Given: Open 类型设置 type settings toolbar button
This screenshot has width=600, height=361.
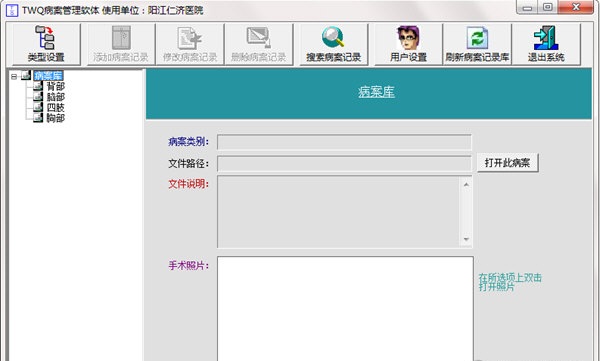Looking at the screenshot, I should pyautogui.click(x=46, y=44).
